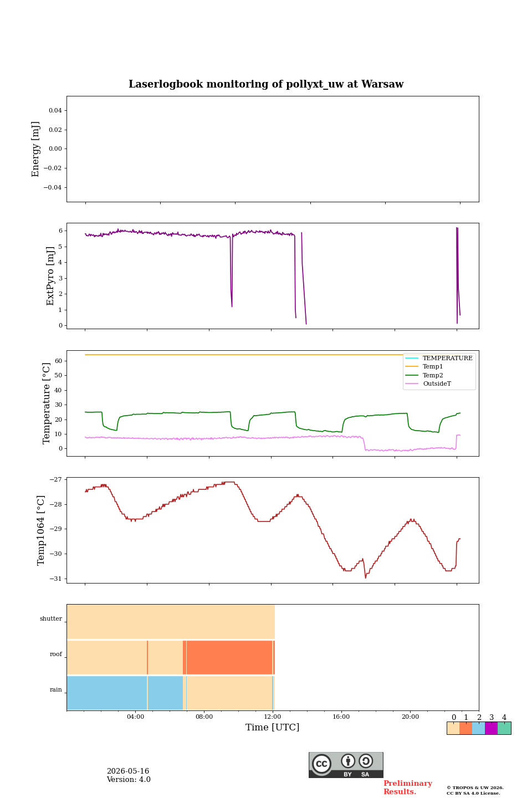This screenshot has width=532, height=798.
Task: Click the 2026-05-16 date text
Action: pyautogui.click(x=128, y=771)
